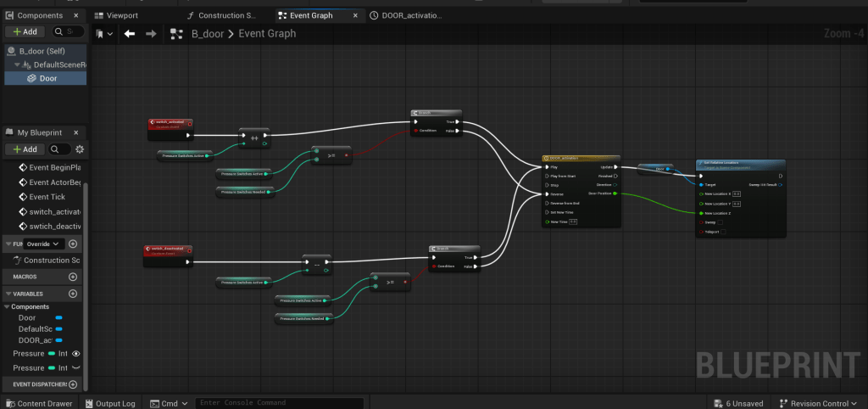Check the Teleport checkbox on Set Relative Location
The height and width of the screenshot is (409, 868).
click(725, 231)
